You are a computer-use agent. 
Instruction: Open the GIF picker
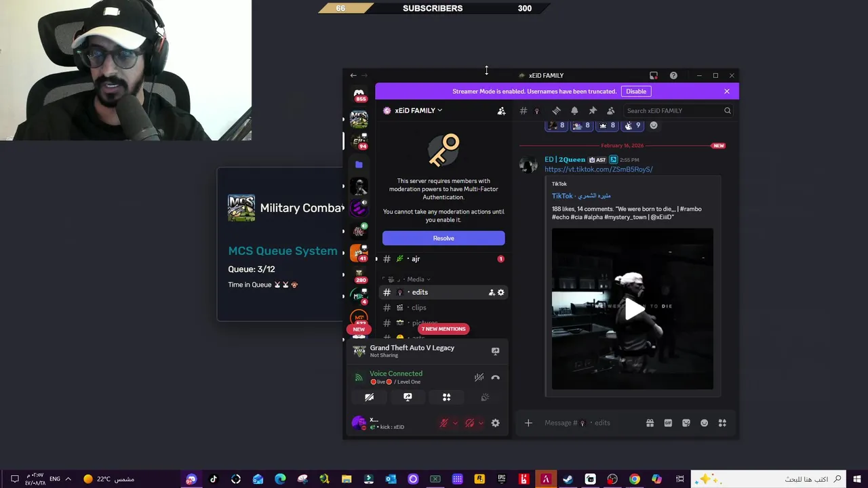668,423
